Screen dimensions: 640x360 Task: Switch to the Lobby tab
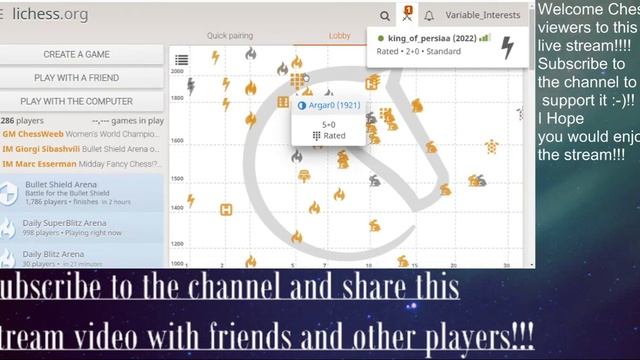pos(340,36)
